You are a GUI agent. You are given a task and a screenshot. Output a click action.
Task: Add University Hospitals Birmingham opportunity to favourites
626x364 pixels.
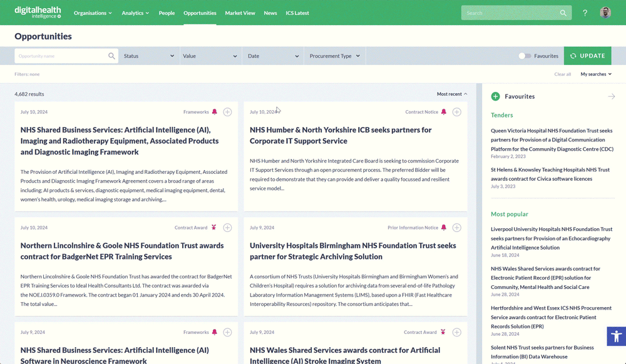(x=457, y=228)
